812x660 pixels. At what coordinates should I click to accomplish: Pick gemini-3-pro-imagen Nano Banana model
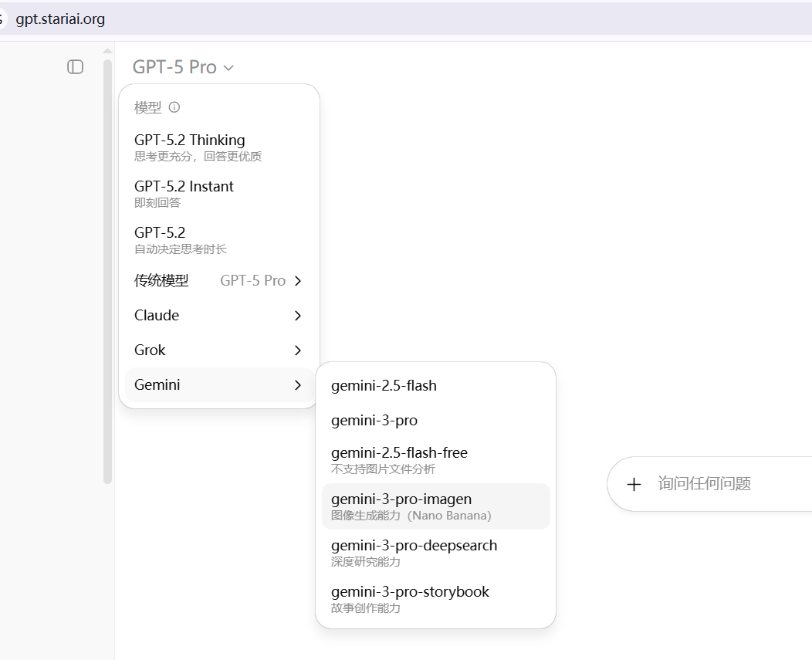click(x=401, y=506)
